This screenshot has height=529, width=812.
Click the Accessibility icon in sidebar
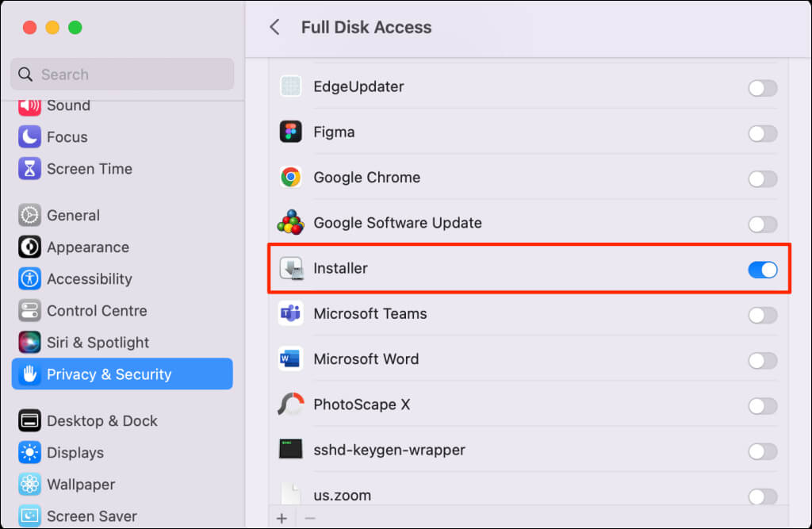29,278
